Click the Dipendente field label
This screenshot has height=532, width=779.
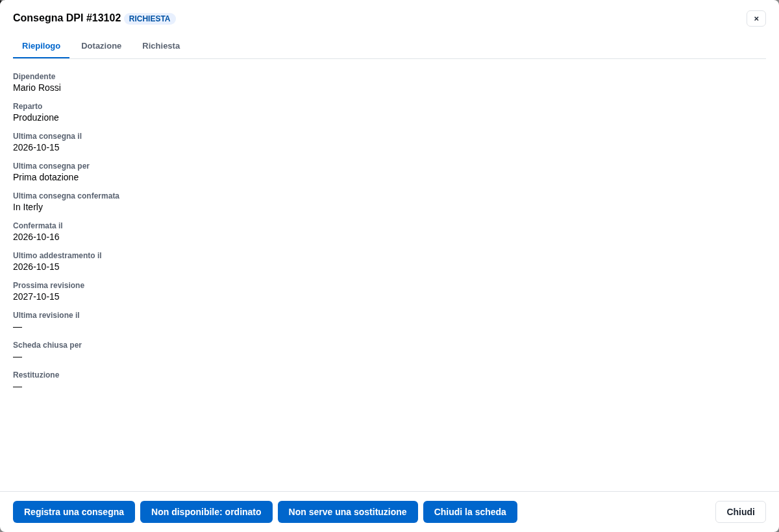coord(34,77)
